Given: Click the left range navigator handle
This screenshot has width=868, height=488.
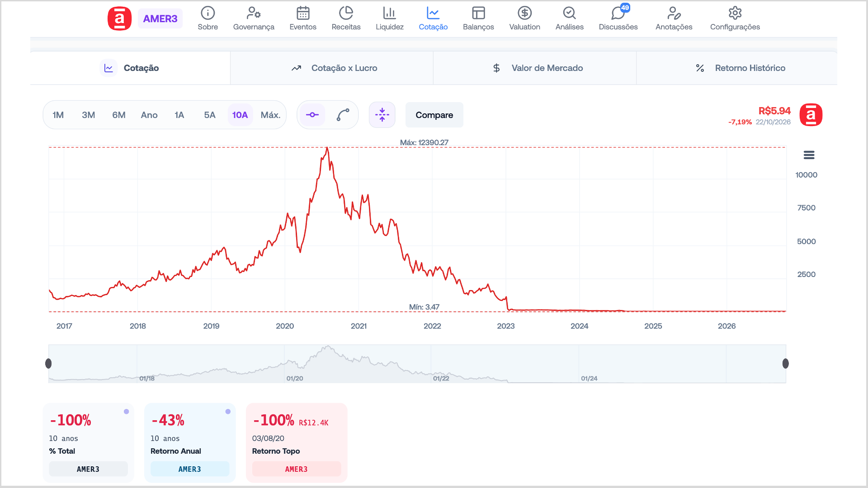Looking at the screenshot, I should pyautogui.click(x=48, y=363).
